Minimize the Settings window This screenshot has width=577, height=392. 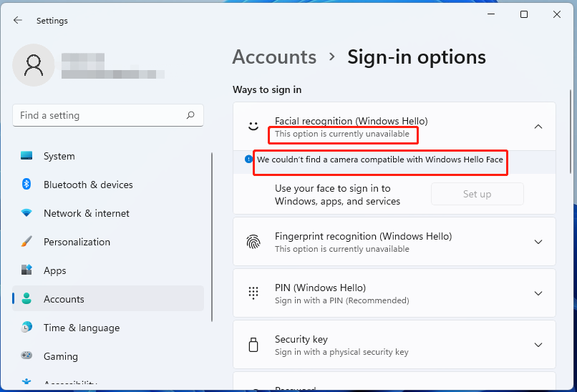pos(491,14)
